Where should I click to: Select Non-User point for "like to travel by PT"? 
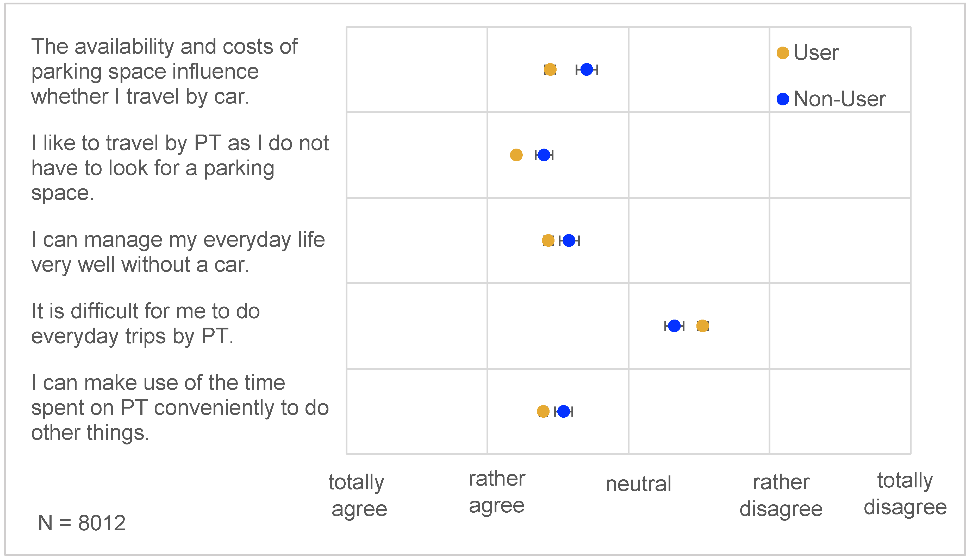click(x=544, y=155)
